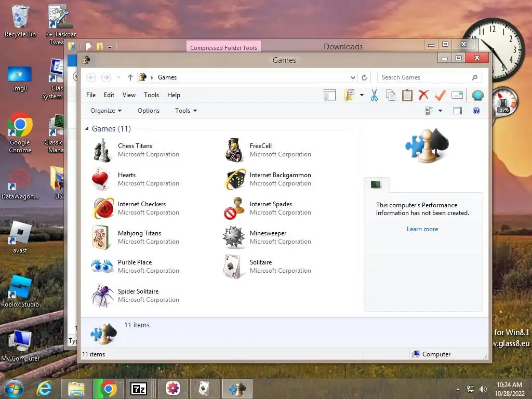Expand the breadcrumb arrow before Games

pyautogui.click(x=152, y=78)
